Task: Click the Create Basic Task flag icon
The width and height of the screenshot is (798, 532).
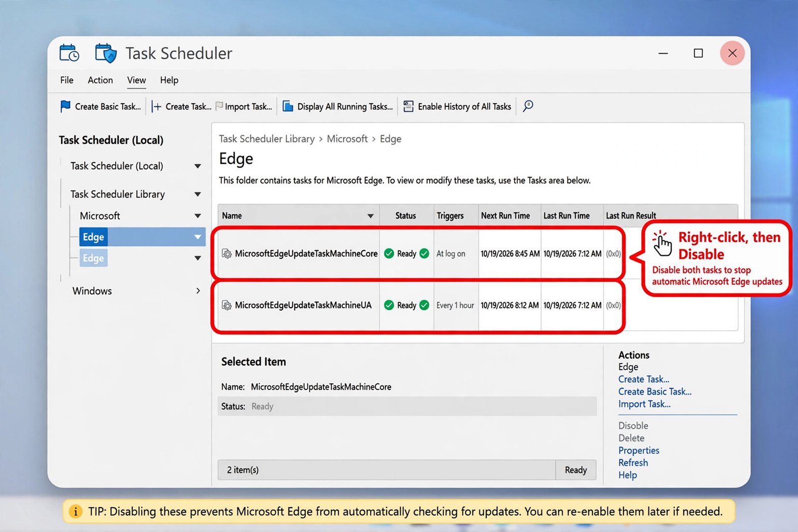Action: 65,106
